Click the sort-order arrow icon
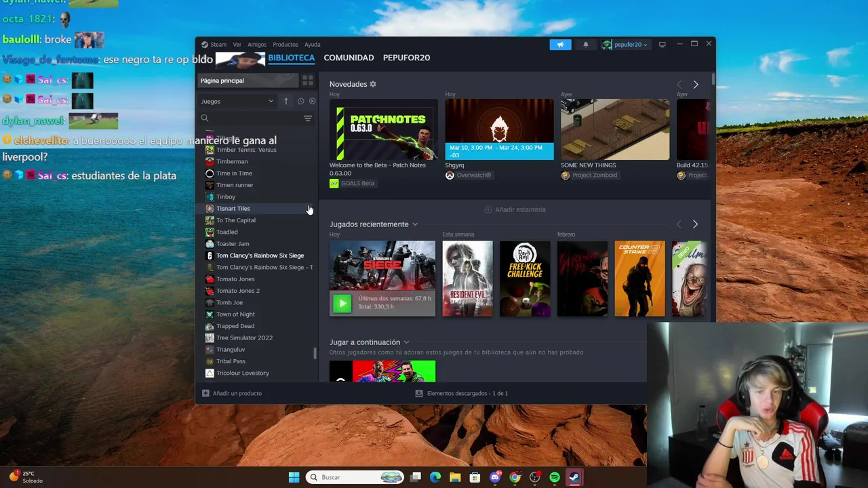Viewport: 868px width, 488px height. click(286, 101)
